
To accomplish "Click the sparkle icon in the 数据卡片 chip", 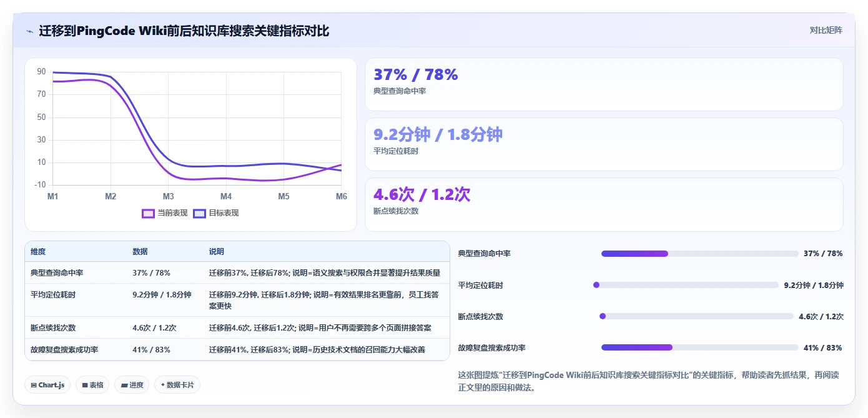I will [x=163, y=385].
